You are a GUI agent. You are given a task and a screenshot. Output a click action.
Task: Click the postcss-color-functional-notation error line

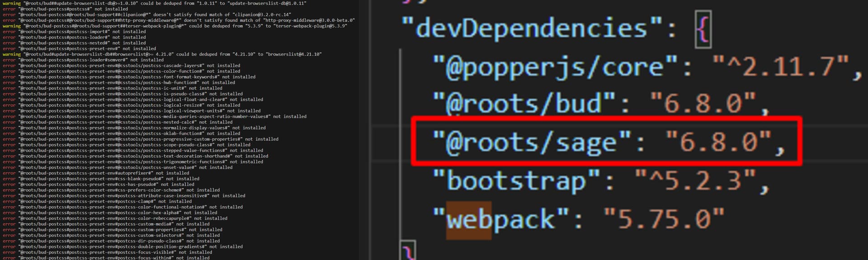click(x=123, y=207)
